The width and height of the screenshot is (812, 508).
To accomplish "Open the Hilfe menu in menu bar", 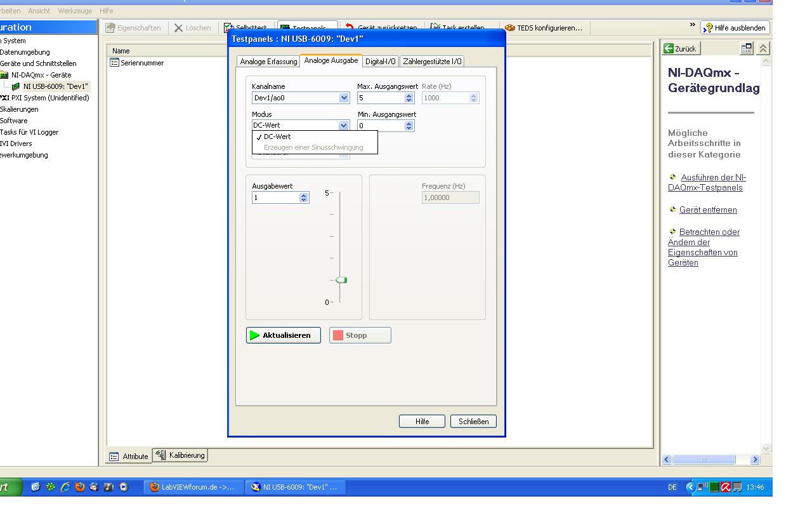I will 106,11.
